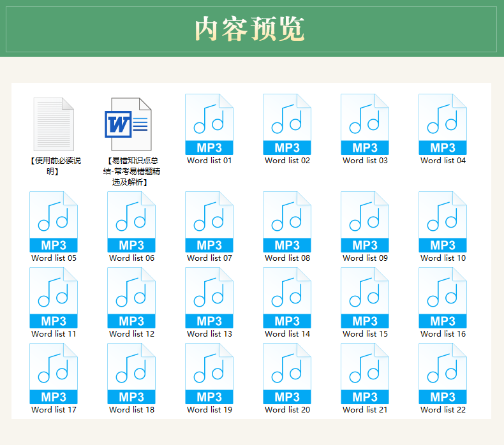Image resolution: width=504 pixels, height=445 pixels.
Task: Select the MP3 icon for Word list 14
Action: click(287, 298)
